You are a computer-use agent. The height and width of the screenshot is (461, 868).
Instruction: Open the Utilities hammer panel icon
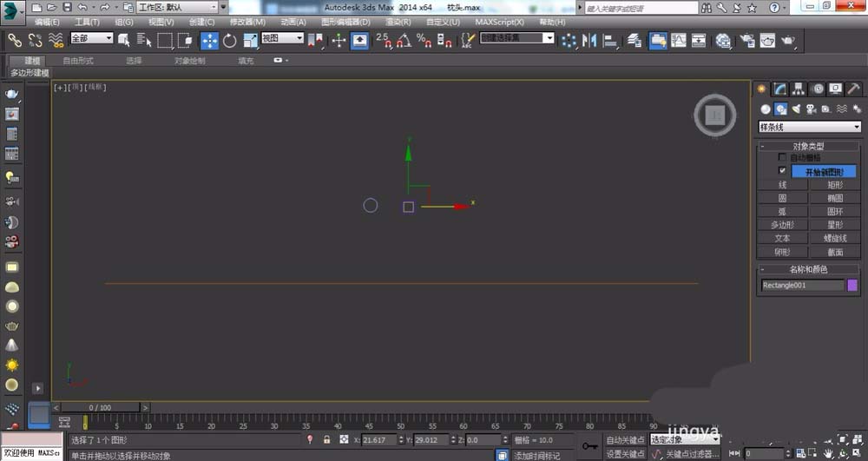tap(853, 89)
